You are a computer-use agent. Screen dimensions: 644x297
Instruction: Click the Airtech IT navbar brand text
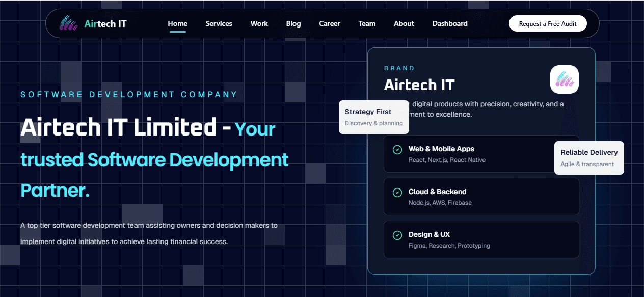(105, 23)
